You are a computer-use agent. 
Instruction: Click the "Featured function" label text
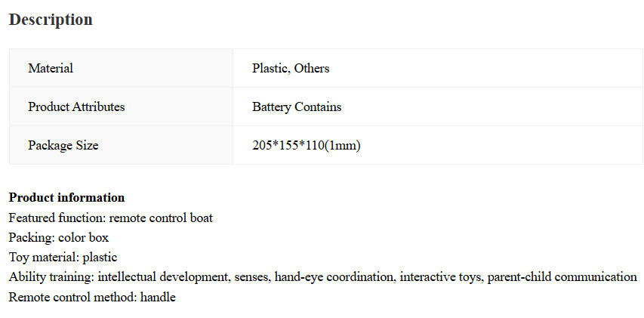(x=57, y=218)
